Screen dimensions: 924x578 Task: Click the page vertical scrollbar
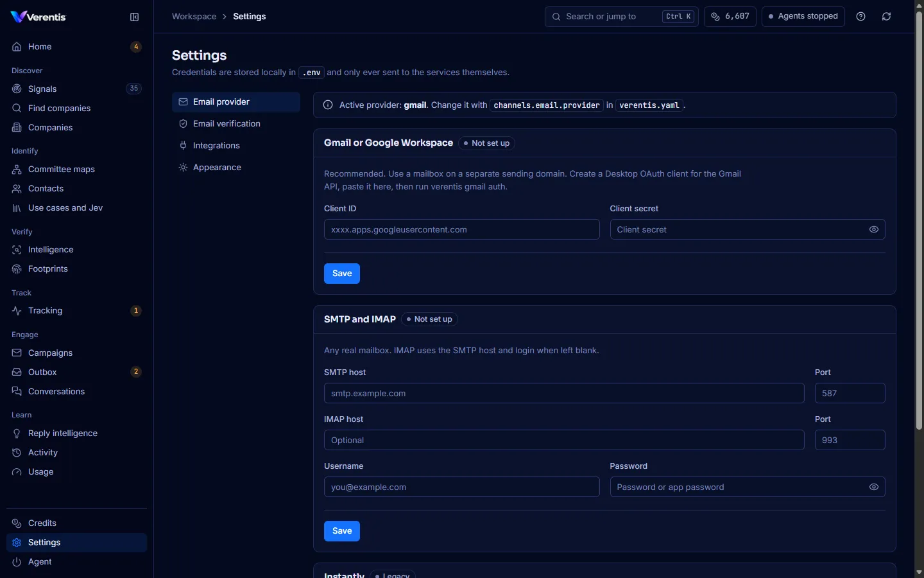click(919, 221)
